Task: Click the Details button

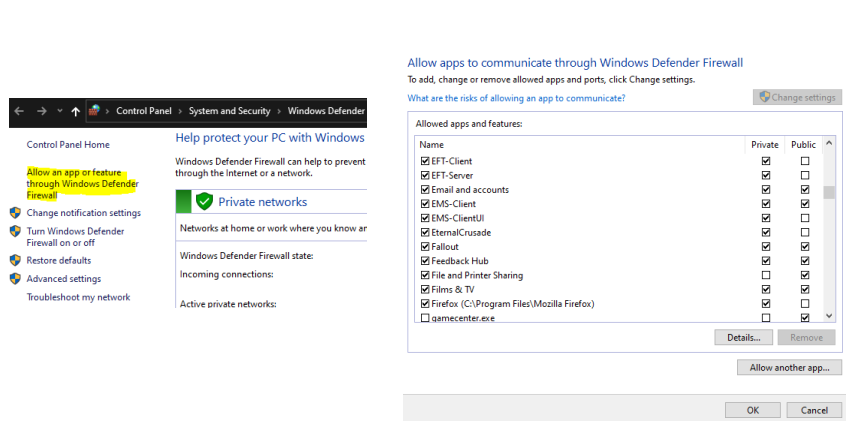Action: tap(744, 338)
